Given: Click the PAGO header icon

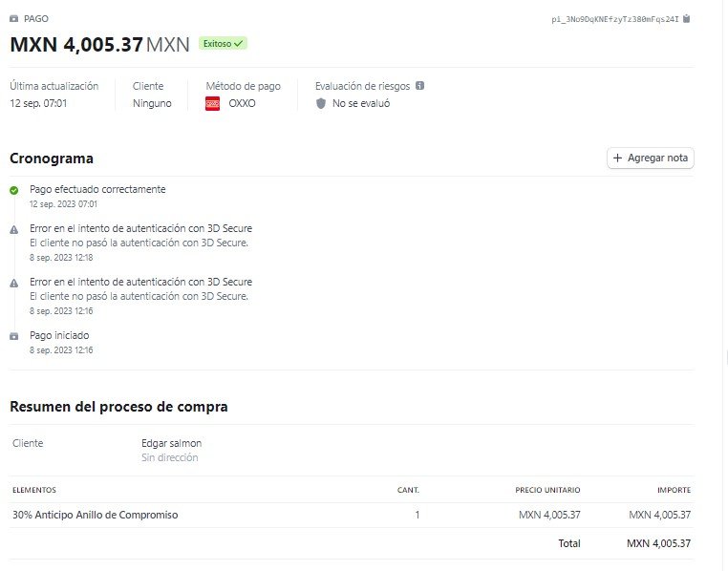Looking at the screenshot, I should [14, 18].
